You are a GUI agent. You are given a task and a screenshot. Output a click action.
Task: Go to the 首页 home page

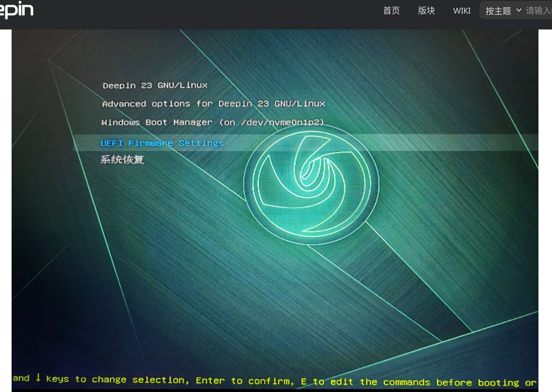(x=392, y=11)
